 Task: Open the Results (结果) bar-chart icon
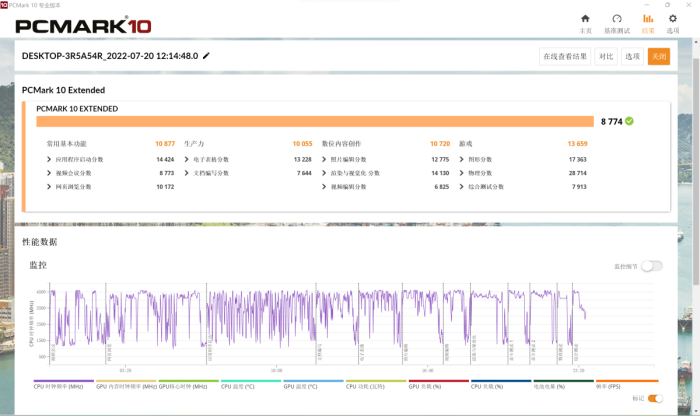pos(648,19)
